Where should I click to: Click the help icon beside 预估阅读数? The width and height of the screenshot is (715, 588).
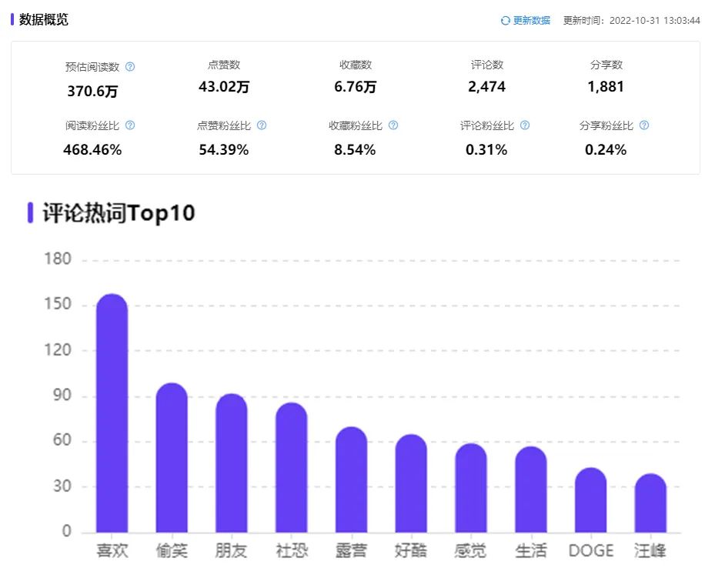131,66
